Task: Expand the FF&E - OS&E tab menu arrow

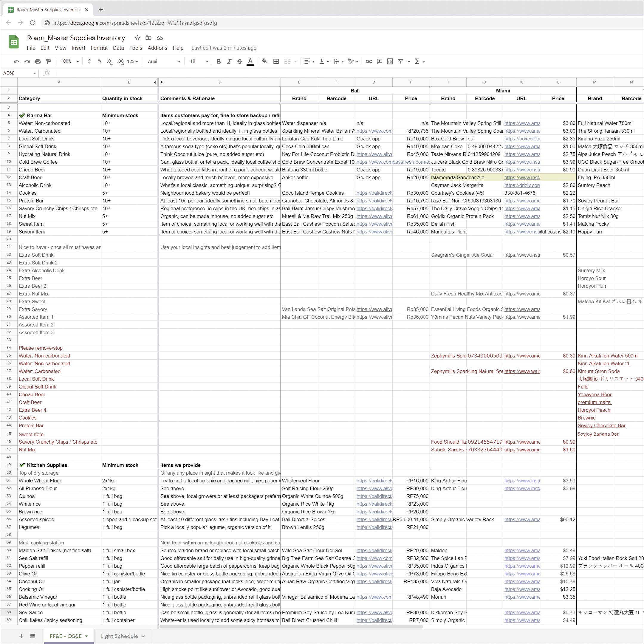Action: 87,636
